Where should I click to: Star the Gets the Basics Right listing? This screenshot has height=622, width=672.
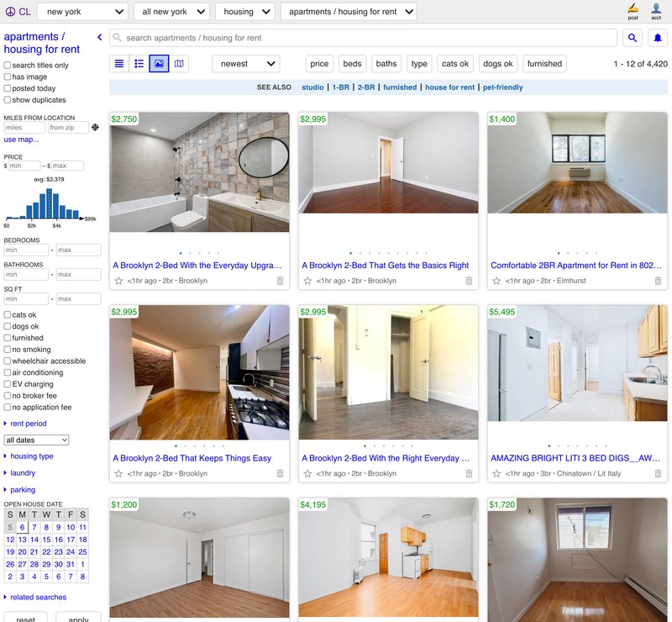pyautogui.click(x=307, y=281)
